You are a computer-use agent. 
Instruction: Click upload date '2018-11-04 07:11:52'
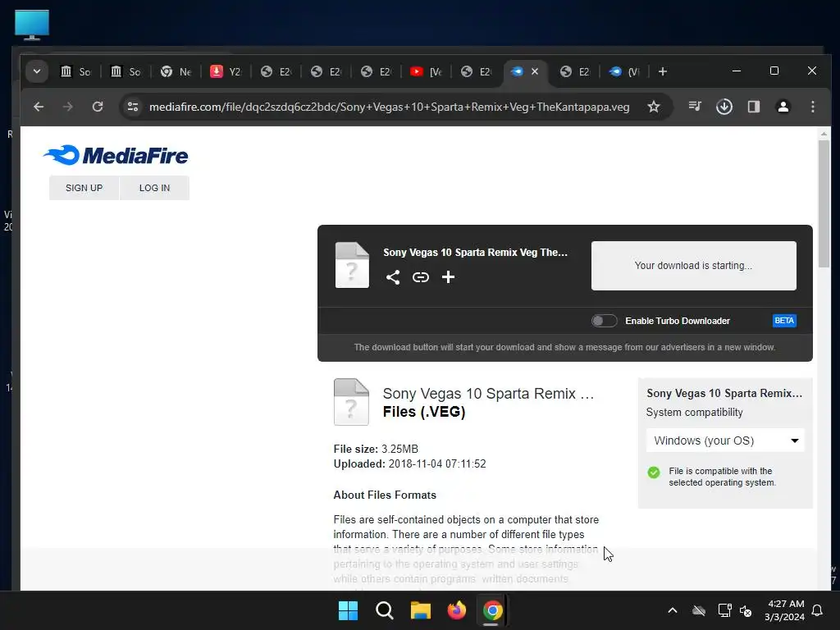coord(437,464)
